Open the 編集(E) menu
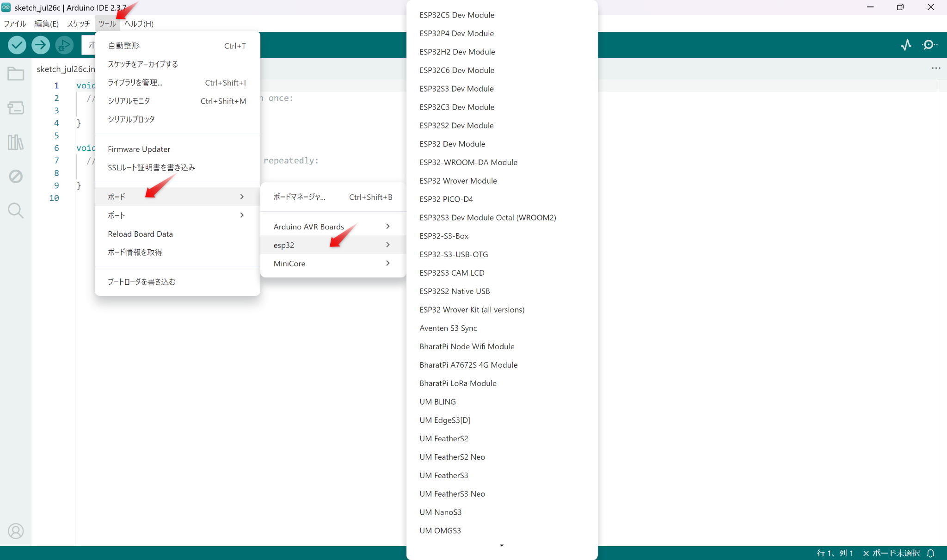The height and width of the screenshot is (560, 947). (x=46, y=24)
